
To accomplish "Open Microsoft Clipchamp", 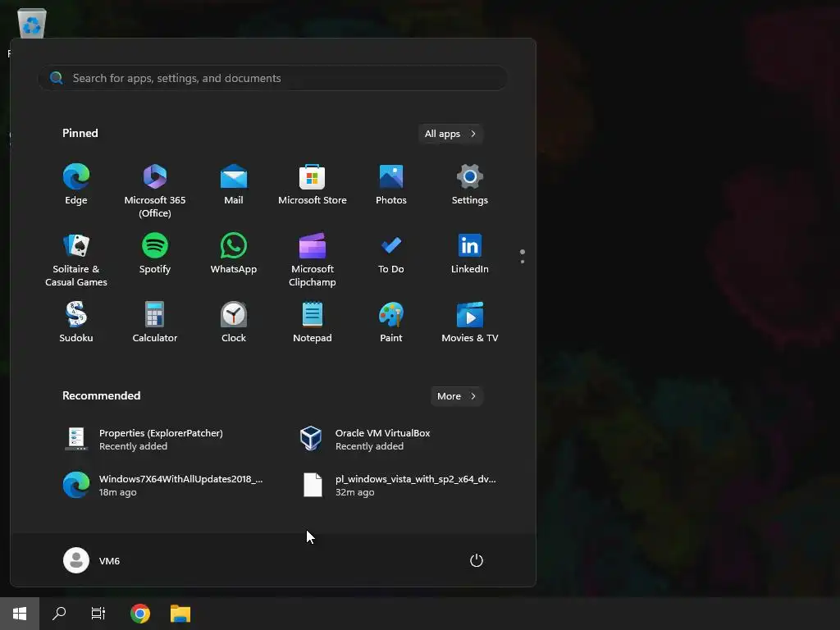I will tap(313, 260).
